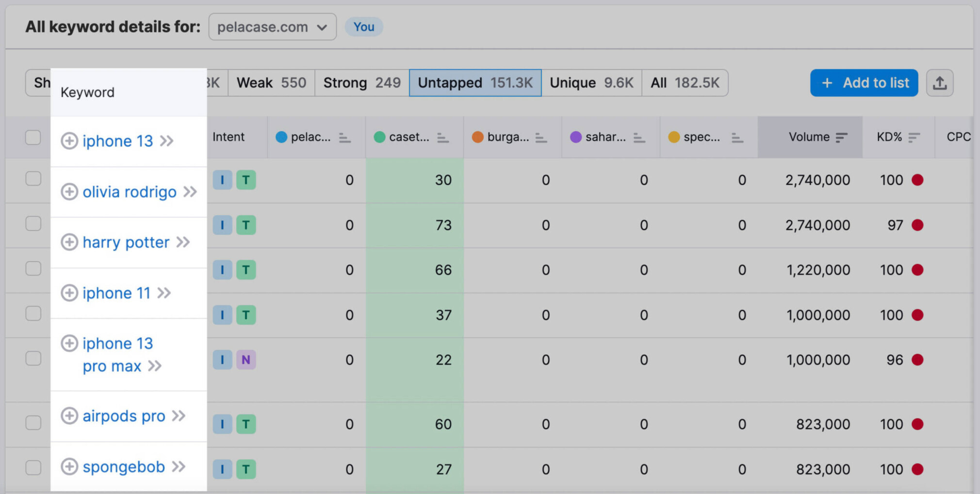Screen dimensions: 980x494
Task: Open the pelacase.com domain dropdown
Action: click(x=273, y=27)
